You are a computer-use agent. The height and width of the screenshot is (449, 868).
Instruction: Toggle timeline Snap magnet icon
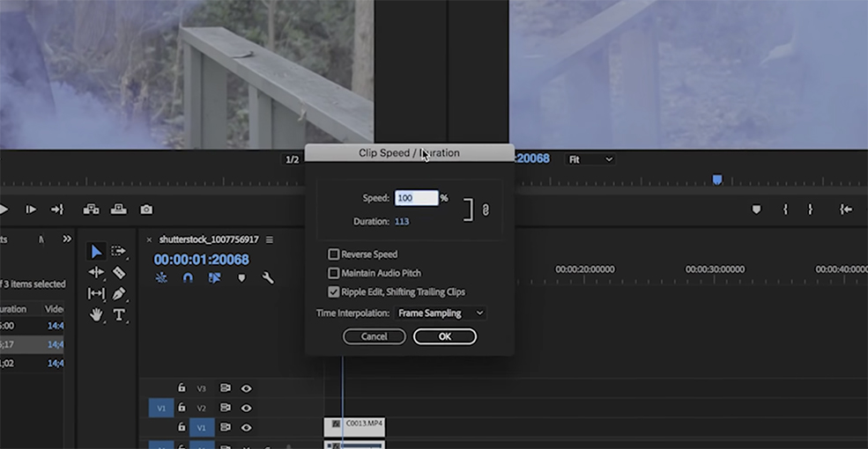pyautogui.click(x=188, y=278)
